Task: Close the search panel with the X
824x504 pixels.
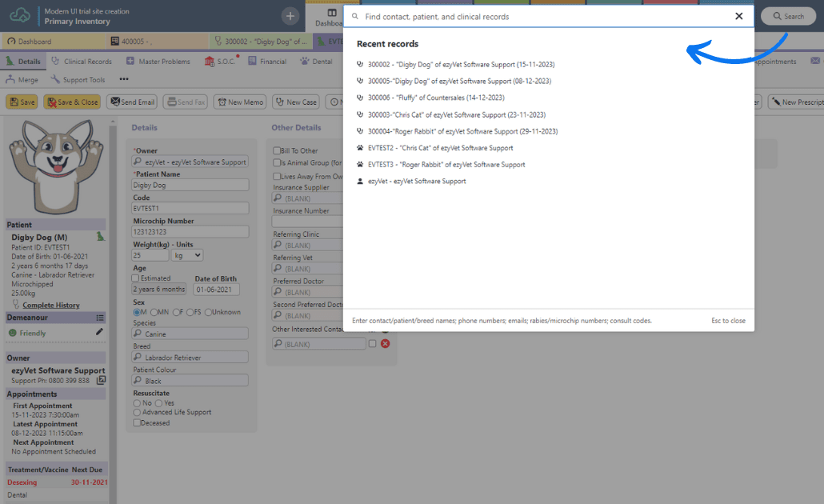Action: pyautogui.click(x=738, y=16)
